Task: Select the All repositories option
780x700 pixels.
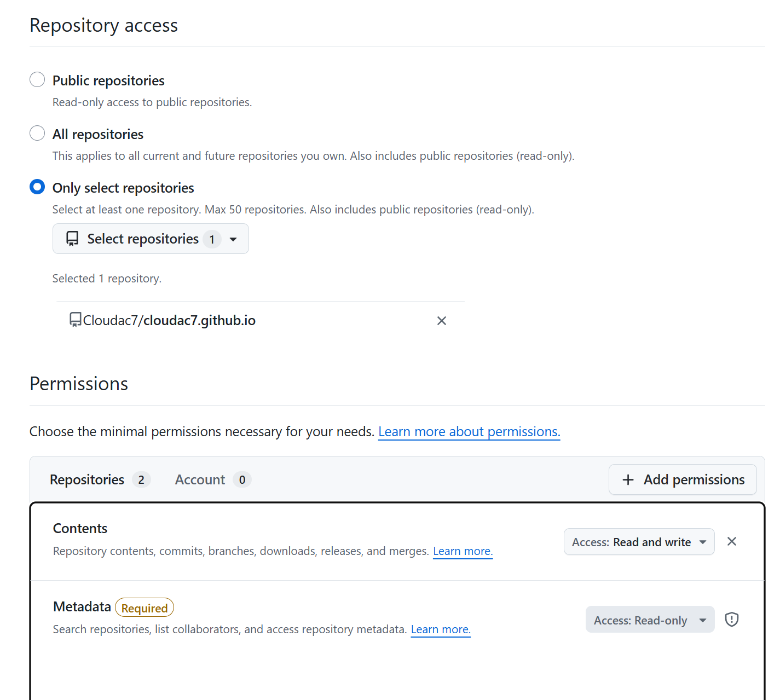Action: (37, 133)
